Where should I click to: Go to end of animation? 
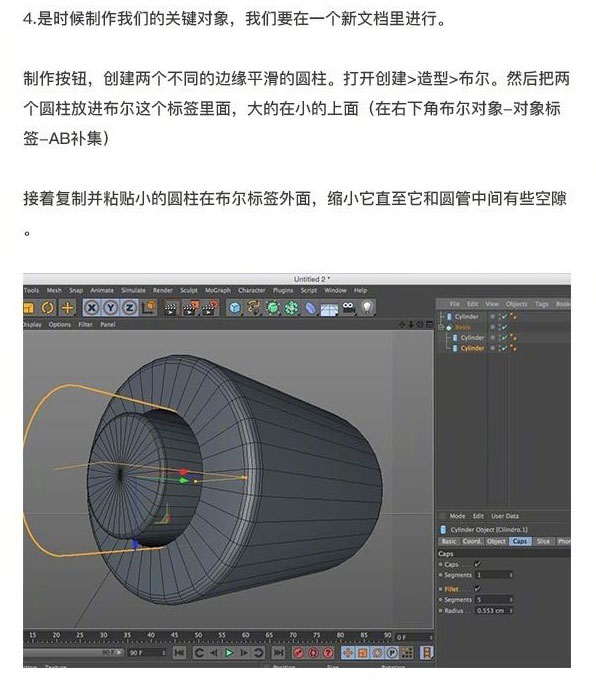pos(278,652)
